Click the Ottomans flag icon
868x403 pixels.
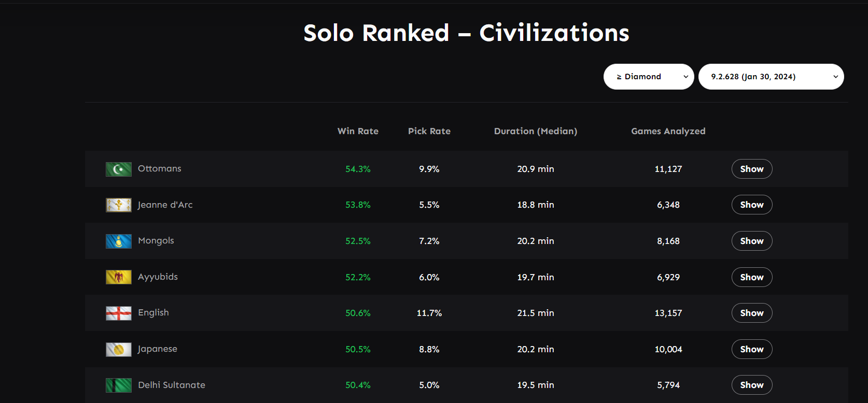coord(119,169)
